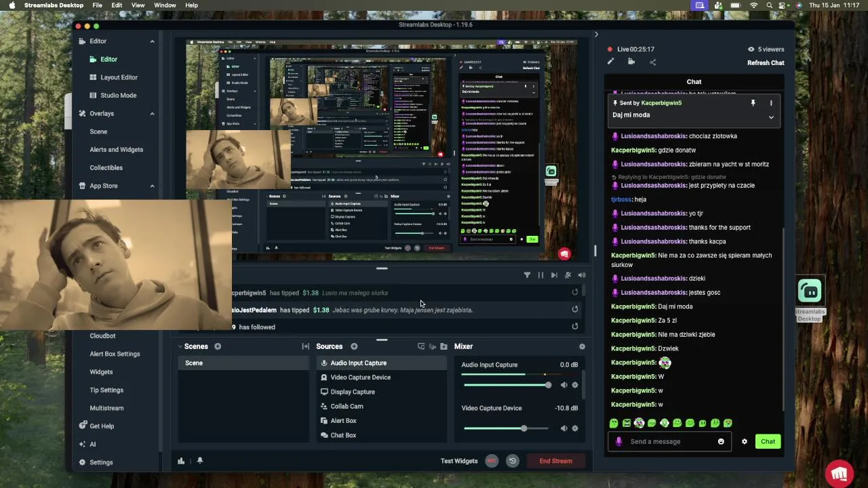Collapse the Scenes collection chevron
The width and height of the screenshot is (868, 488).
coord(180,346)
